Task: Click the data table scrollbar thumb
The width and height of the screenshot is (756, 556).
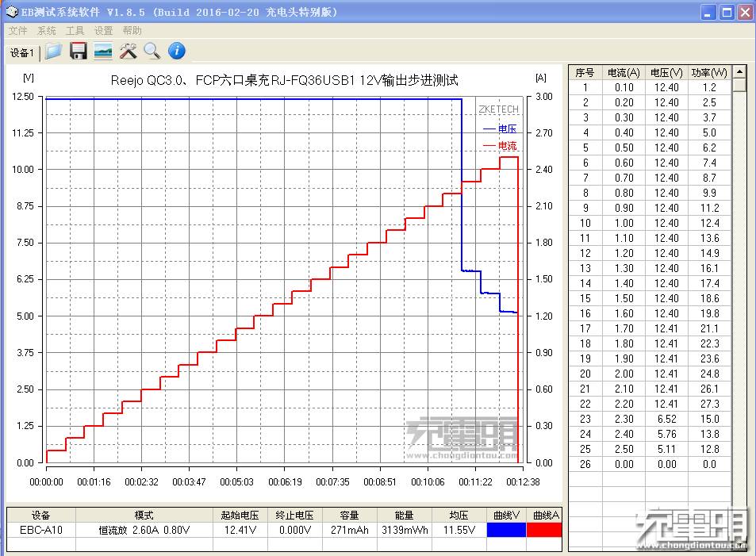Action: (x=739, y=86)
